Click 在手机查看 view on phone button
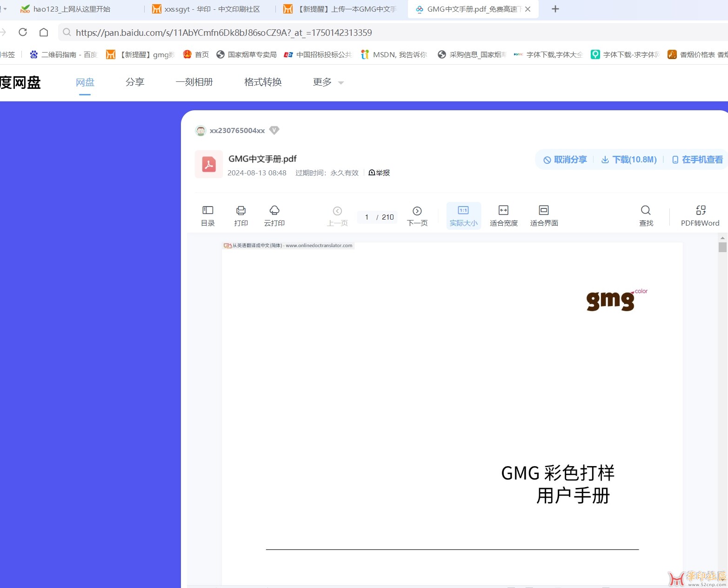Image resolution: width=728 pixels, height=588 pixels. click(x=697, y=160)
